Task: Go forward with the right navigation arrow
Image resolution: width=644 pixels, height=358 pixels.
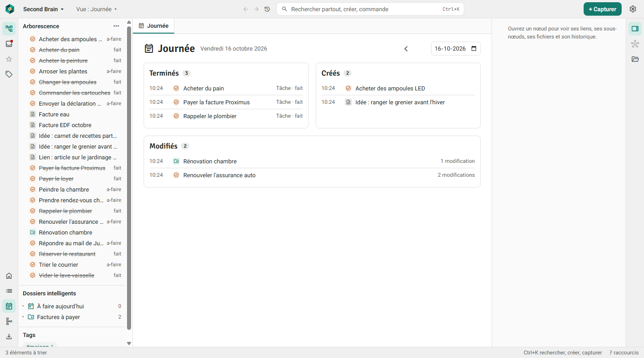Action: point(256,9)
